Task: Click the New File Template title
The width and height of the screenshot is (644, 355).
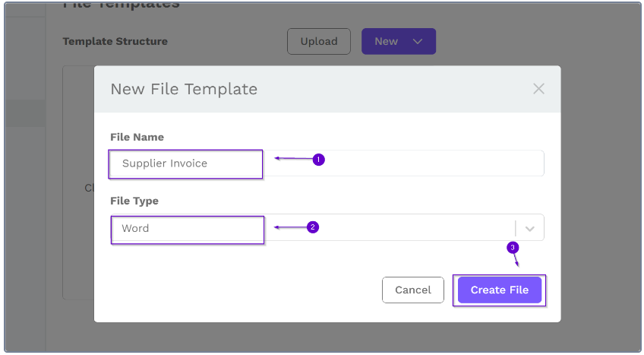Action: click(184, 89)
